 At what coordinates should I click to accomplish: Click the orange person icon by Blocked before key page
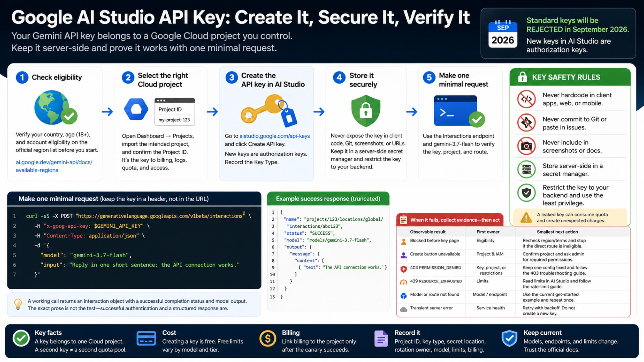pyautogui.click(x=404, y=242)
